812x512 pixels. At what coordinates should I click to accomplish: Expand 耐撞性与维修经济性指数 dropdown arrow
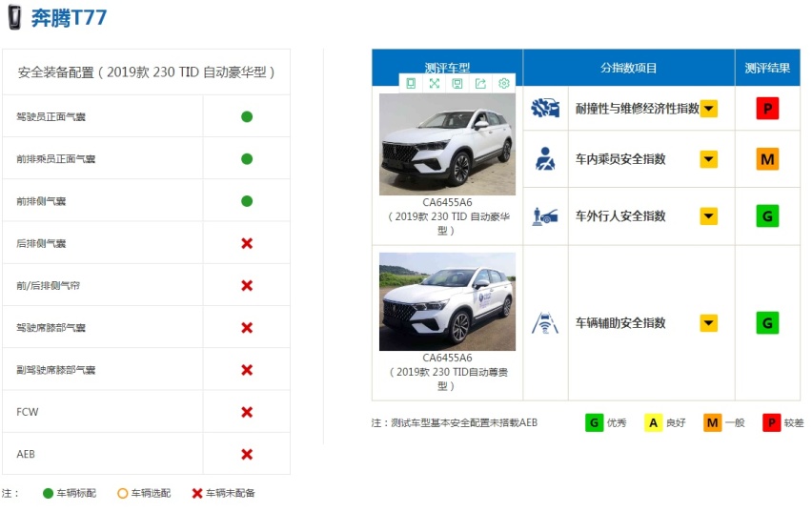coord(709,109)
